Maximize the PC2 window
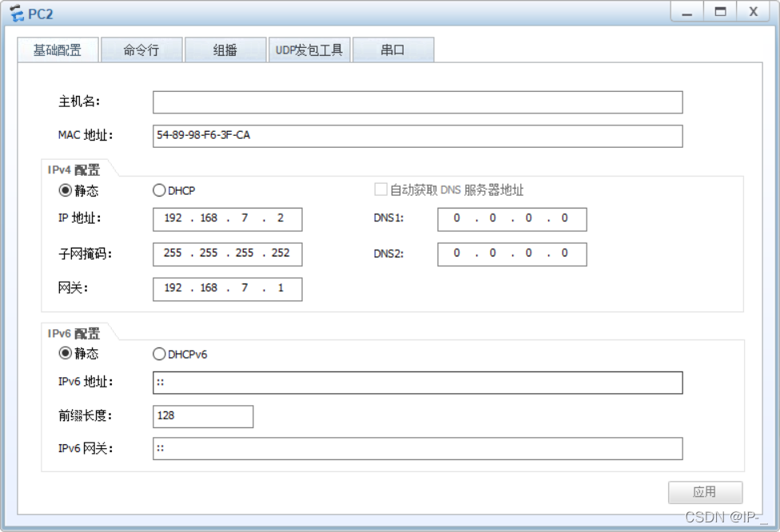This screenshot has width=780, height=532. click(x=720, y=11)
